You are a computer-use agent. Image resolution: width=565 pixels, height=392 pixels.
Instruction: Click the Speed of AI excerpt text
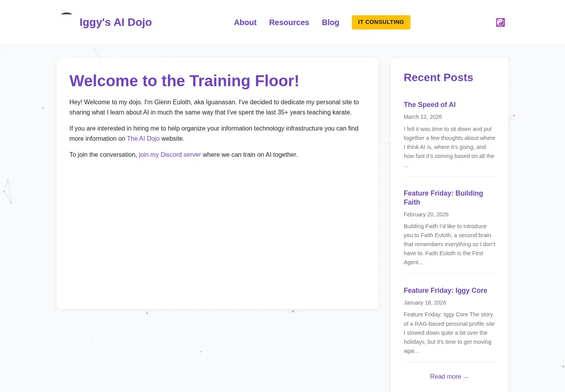coord(450,147)
